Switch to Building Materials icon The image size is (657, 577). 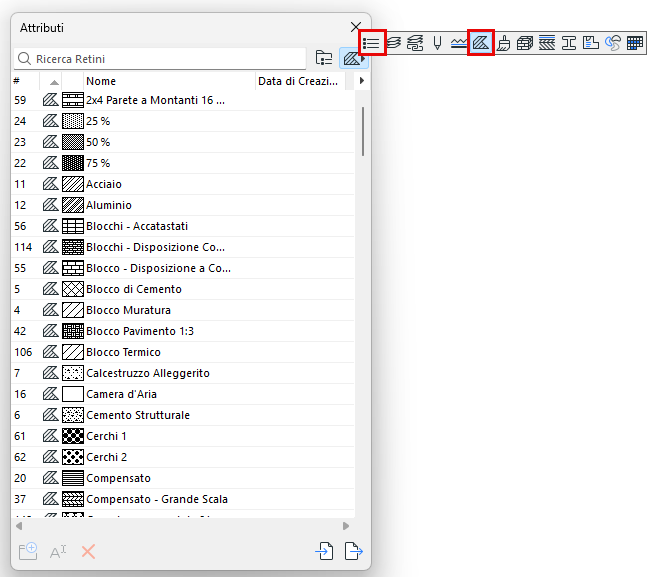pos(525,43)
